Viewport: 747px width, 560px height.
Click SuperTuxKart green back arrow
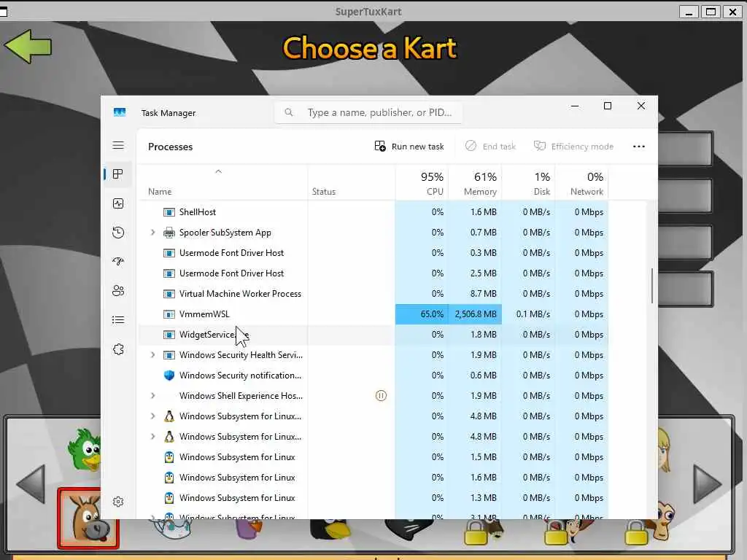coord(28,46)
